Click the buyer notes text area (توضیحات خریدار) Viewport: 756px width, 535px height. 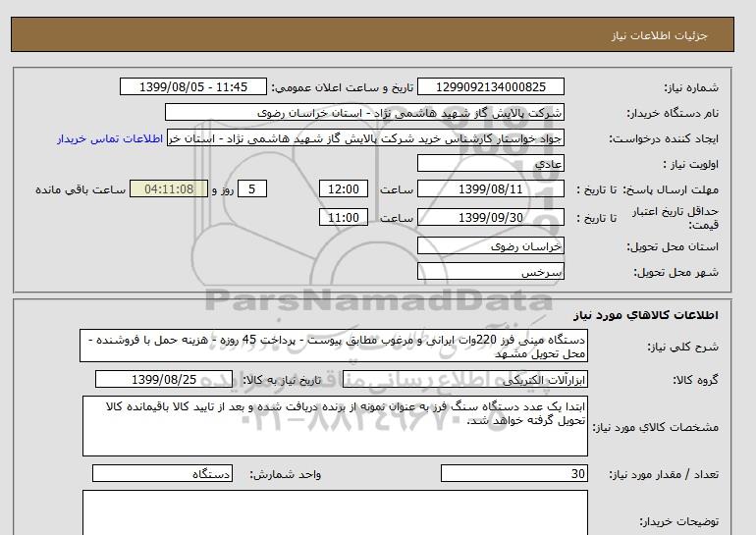[x=334, y=512]
